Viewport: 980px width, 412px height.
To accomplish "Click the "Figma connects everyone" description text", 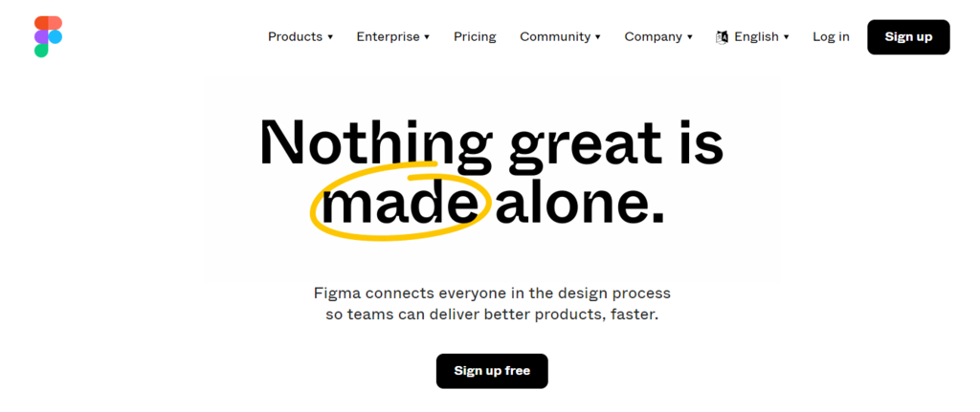I will tap(492, 293).
